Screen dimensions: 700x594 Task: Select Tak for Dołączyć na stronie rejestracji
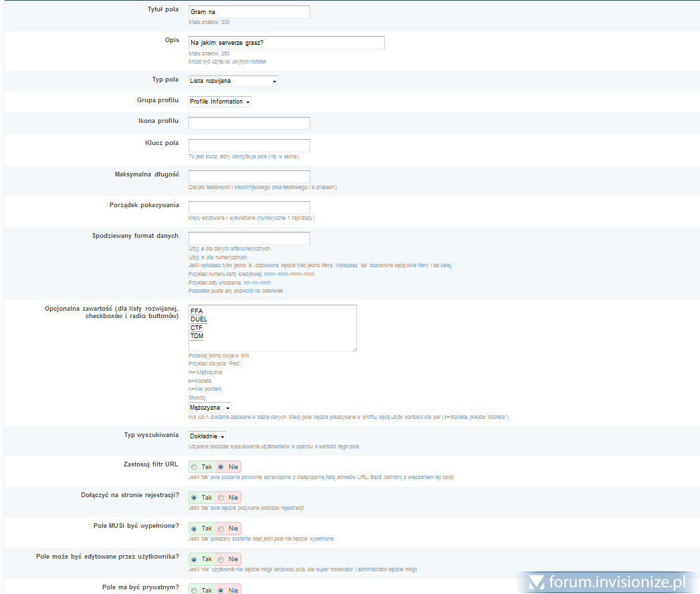coord(195,498)
